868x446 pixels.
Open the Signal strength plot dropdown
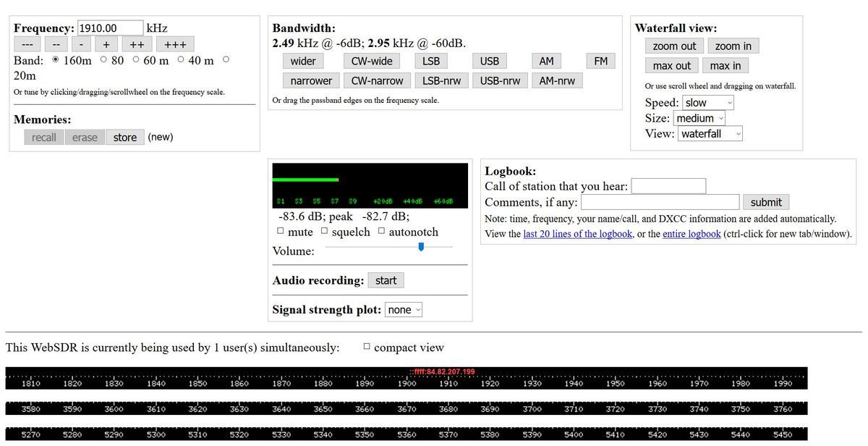[403, 310]
